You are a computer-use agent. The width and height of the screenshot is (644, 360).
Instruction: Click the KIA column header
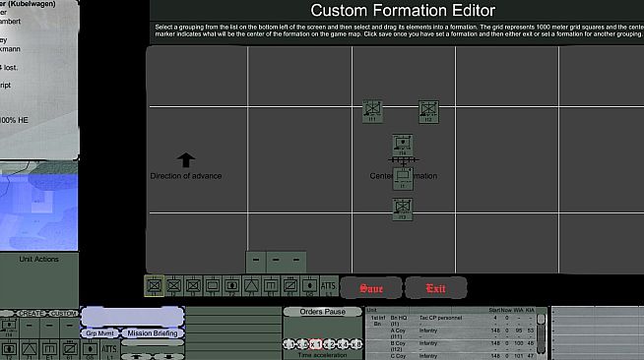[x=530, y=311]
